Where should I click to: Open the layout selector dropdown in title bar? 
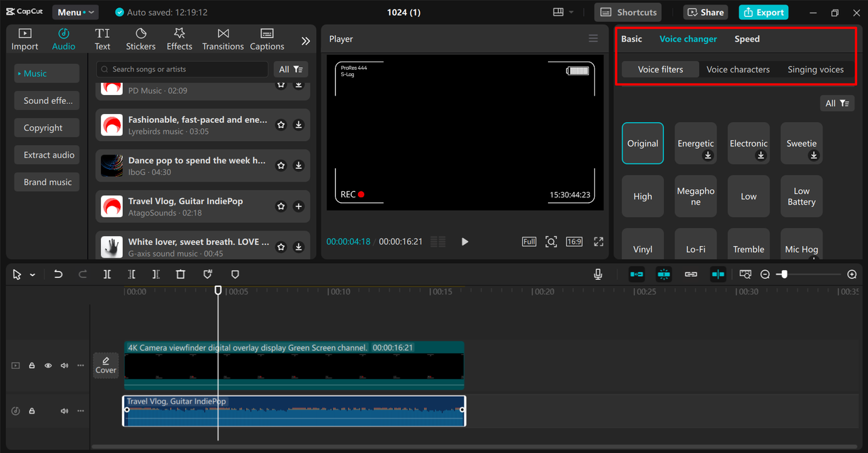(x=563, y=12)
